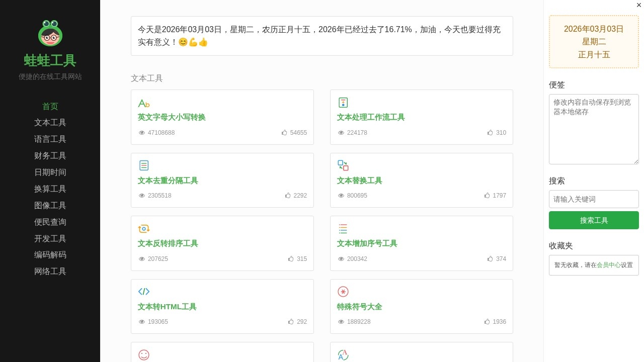The image size is (644, 362).
Task: Open the 文本增加序号工具 list icon
Action: (x=343, y=229)
